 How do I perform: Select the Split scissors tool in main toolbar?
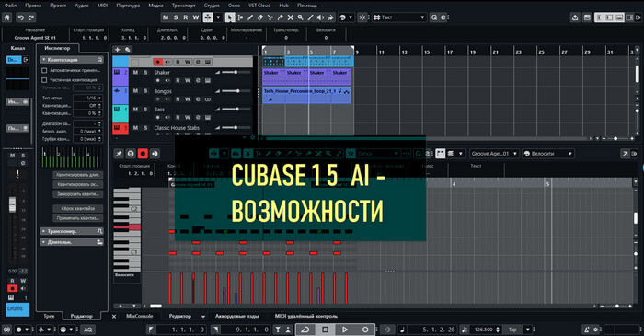270,17
